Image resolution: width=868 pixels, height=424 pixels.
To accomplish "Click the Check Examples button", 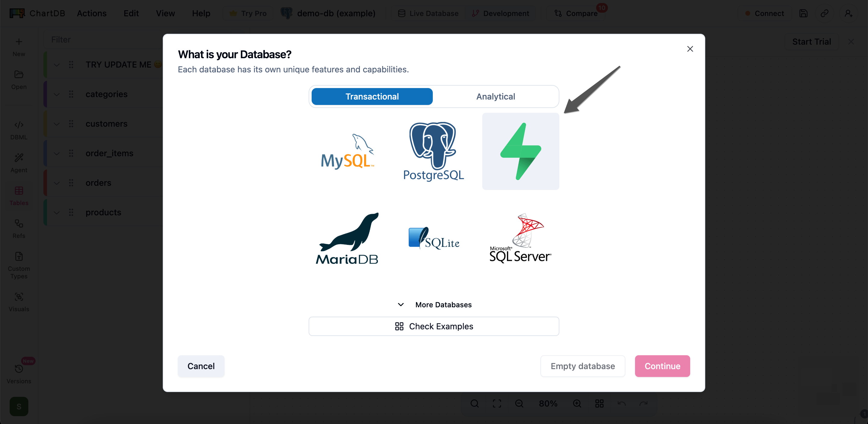I will (434, 326).
